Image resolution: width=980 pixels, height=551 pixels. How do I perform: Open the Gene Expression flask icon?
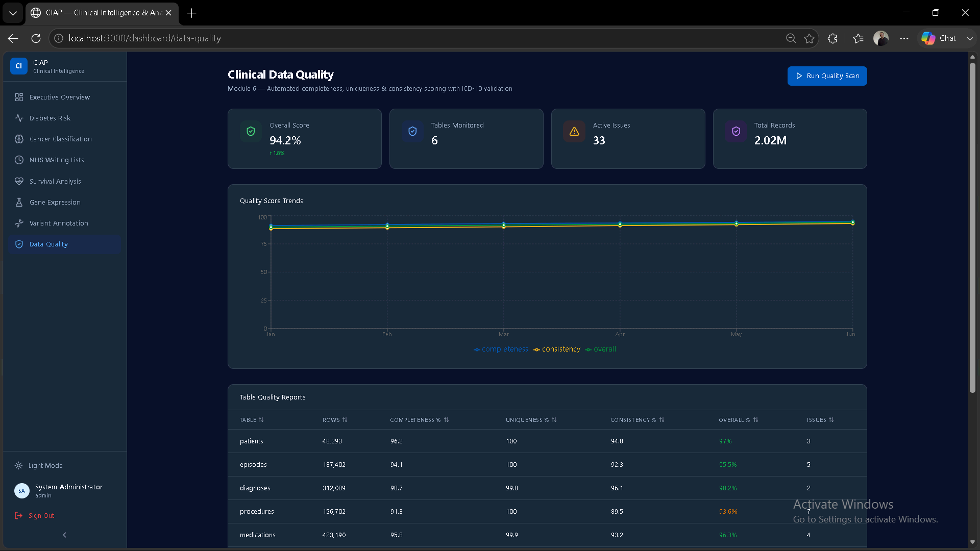(x=19, y=202)
